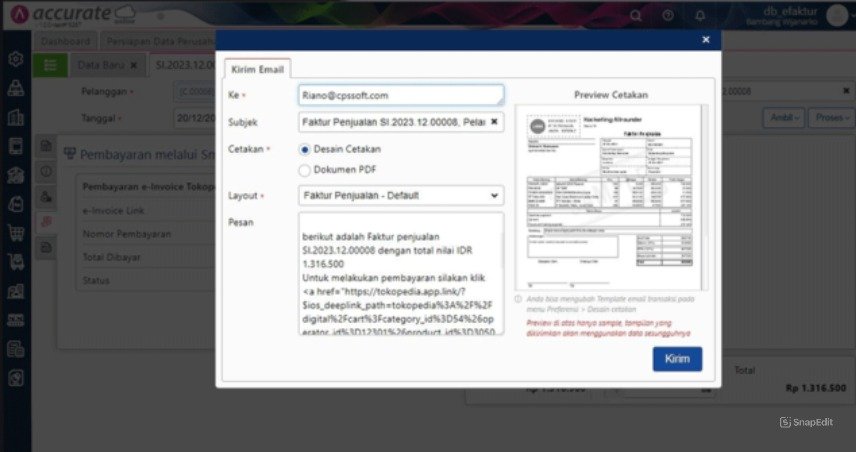Click inside the Pesan message textarea
The image size is (856, 452).
tap(400, 273)
